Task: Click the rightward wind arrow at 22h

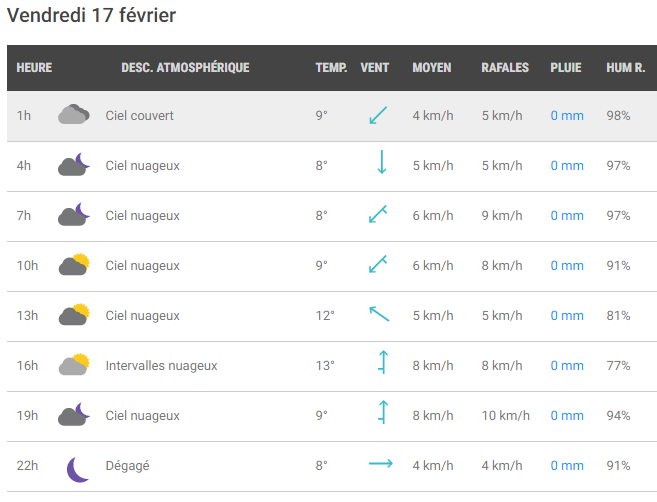Action: 381,463
